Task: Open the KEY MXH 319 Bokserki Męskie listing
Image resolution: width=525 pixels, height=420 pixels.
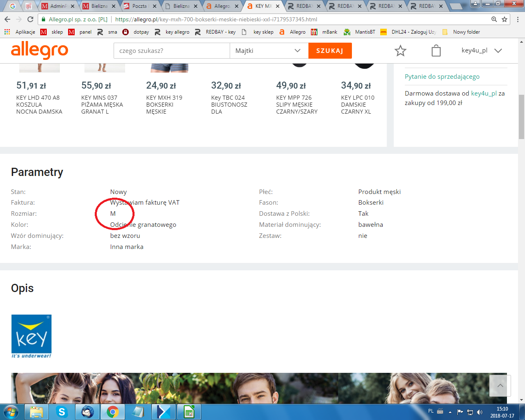Action: click(x=164, y=104)
